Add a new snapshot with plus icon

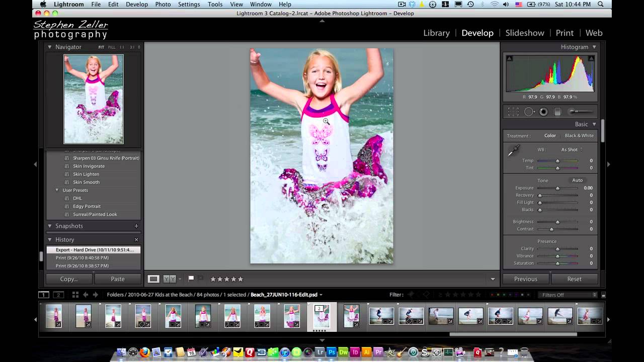click(x=136, y=226)
